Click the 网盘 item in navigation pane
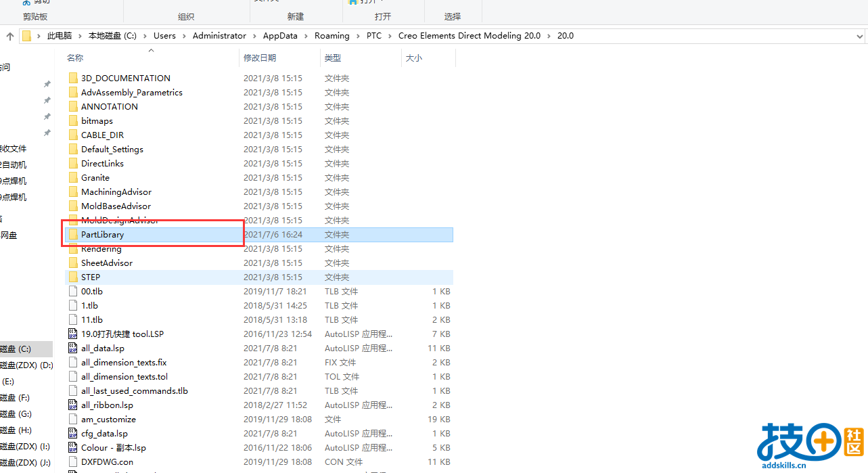868x473 pixels. click(9, 235)
